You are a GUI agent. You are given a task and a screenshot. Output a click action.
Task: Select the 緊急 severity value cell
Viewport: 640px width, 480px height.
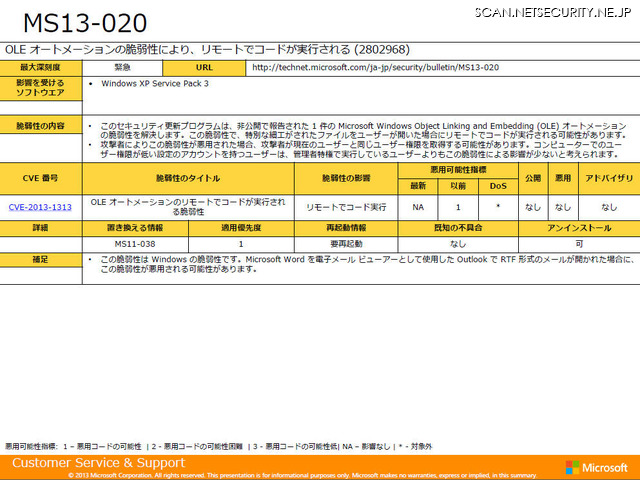[121, 67]
